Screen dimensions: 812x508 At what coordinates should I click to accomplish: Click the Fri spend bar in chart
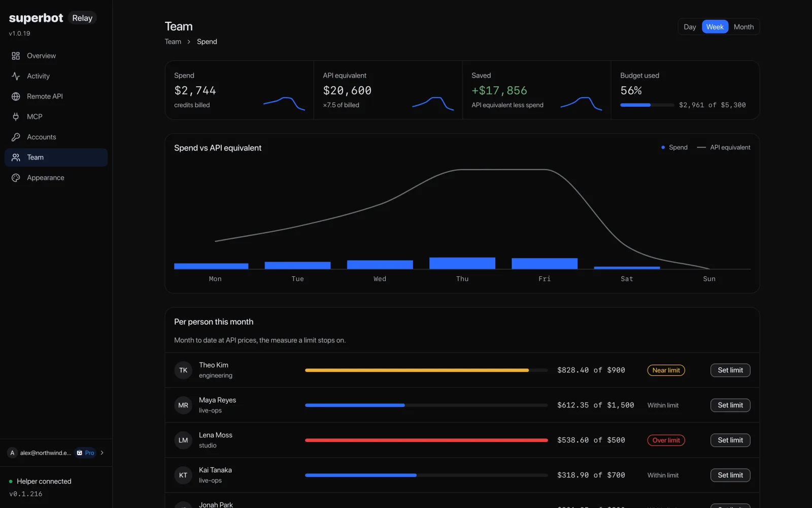coord(545,264)
